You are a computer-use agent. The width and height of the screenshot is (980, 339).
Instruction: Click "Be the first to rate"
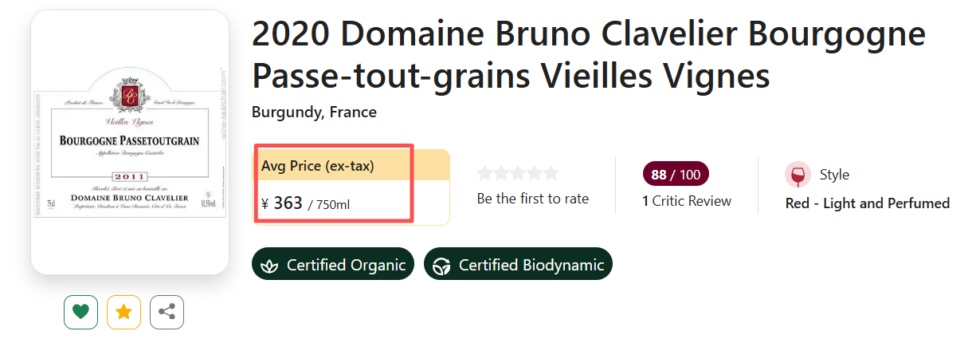pos(532,199)
